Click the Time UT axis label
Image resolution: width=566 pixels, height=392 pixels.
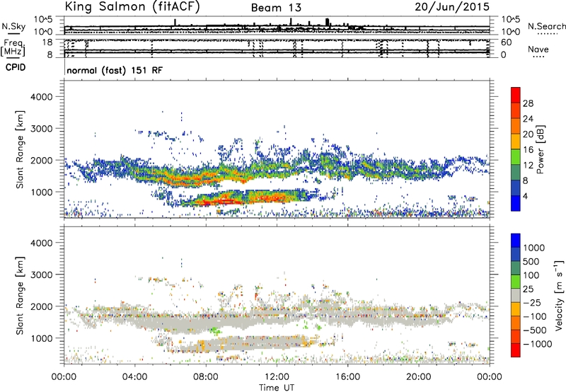pos(277,388)
